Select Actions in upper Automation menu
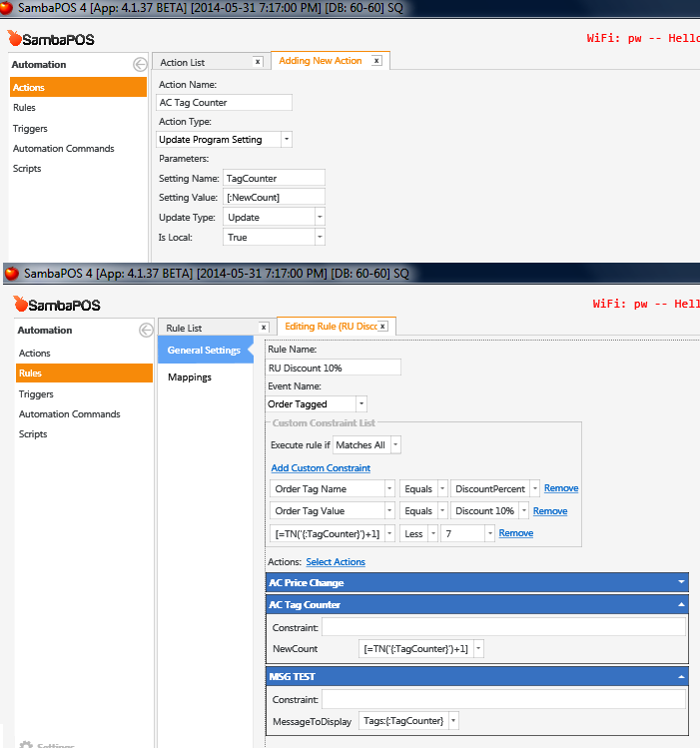 78,87
